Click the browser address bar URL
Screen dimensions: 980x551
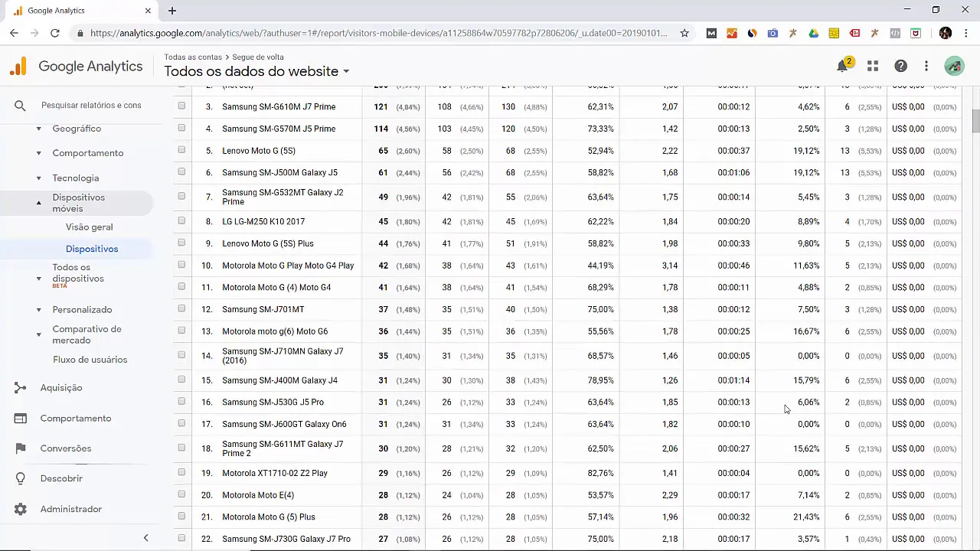378,33
